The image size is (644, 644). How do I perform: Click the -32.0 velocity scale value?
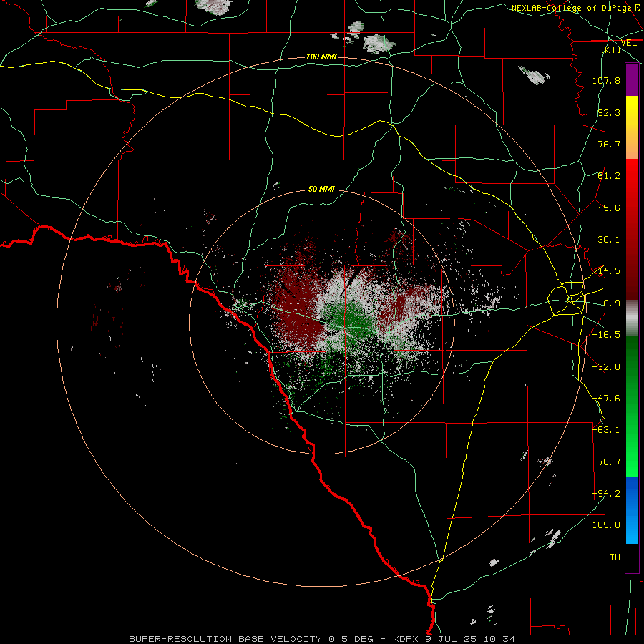[x=606, y=367]
